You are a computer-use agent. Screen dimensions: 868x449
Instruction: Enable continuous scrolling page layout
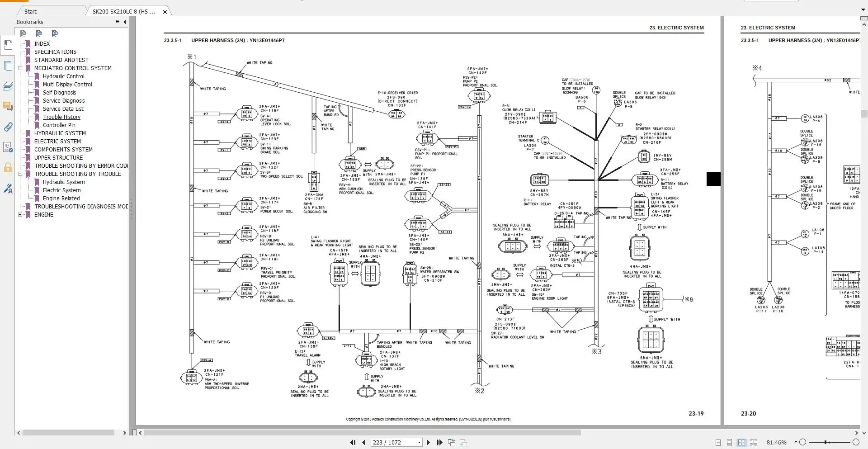730,442
